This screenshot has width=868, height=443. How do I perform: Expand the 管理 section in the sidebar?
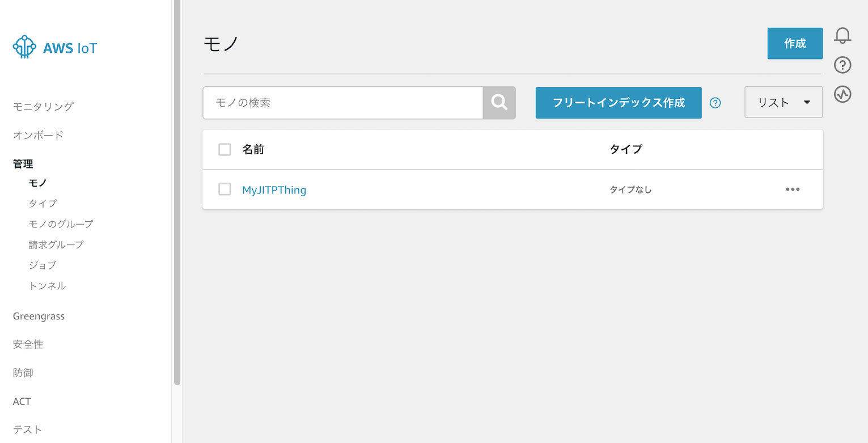(23, 164)
